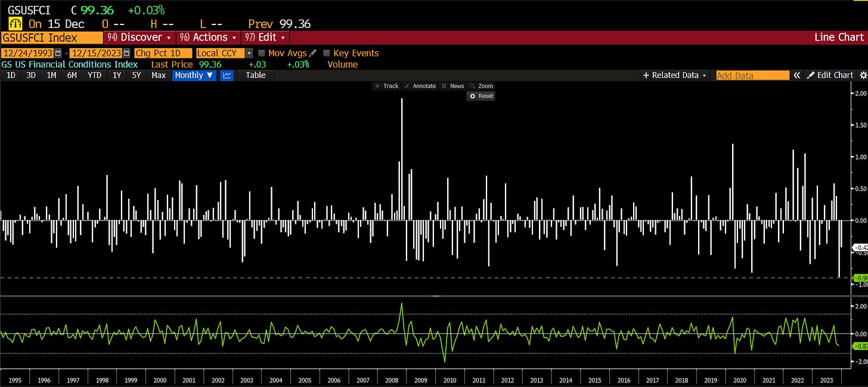Click the Last Price label
The image size is (868, 387).
pyautogui.click(x=172, y=64)
